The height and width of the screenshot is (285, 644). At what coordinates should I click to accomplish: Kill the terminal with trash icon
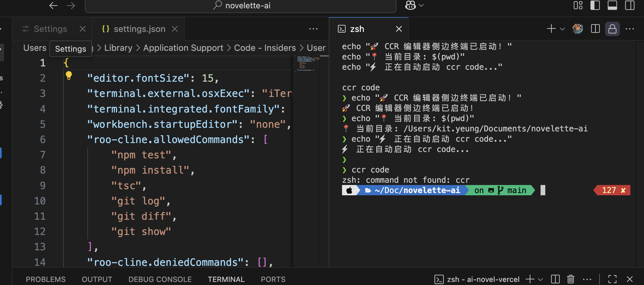pos(571,279)
